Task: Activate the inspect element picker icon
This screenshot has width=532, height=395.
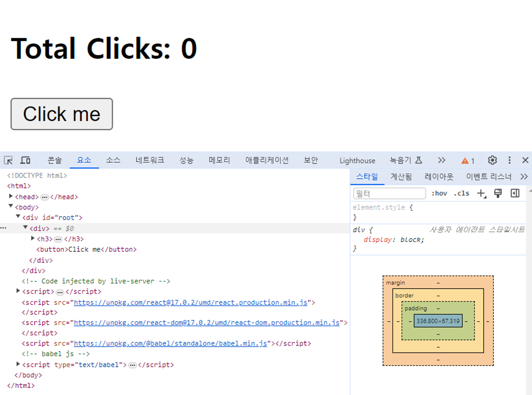Action: point(8,160)
